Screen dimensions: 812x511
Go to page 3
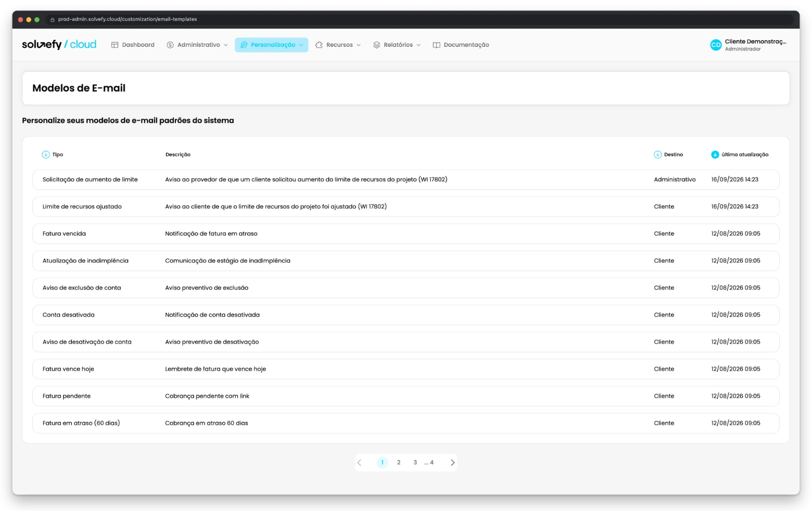point(415,463)
